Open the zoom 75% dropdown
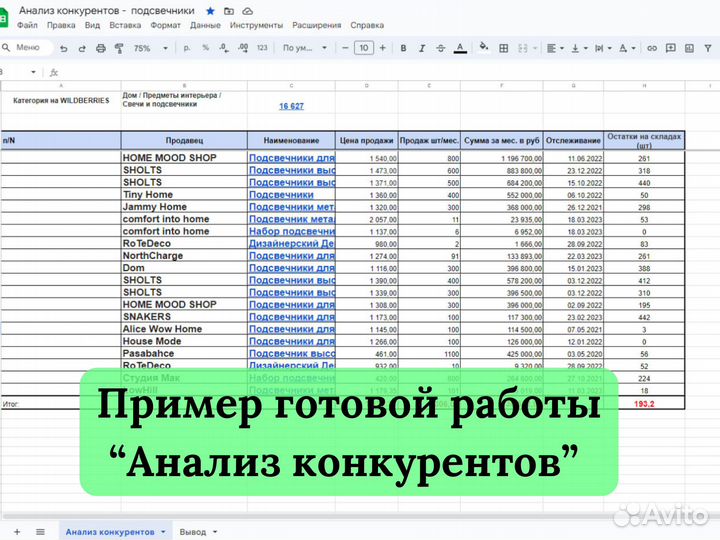The image size is (720, 540). (x=151, y=48)
